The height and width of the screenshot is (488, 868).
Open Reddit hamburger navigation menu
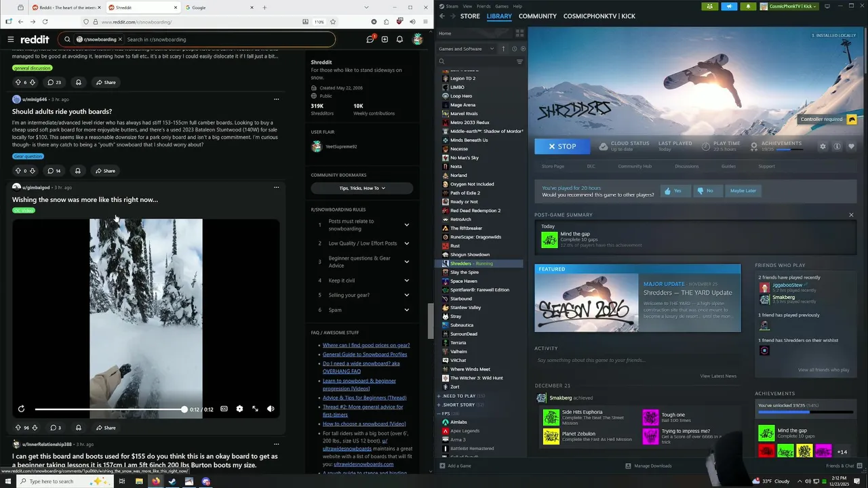[x=11, y=39]
